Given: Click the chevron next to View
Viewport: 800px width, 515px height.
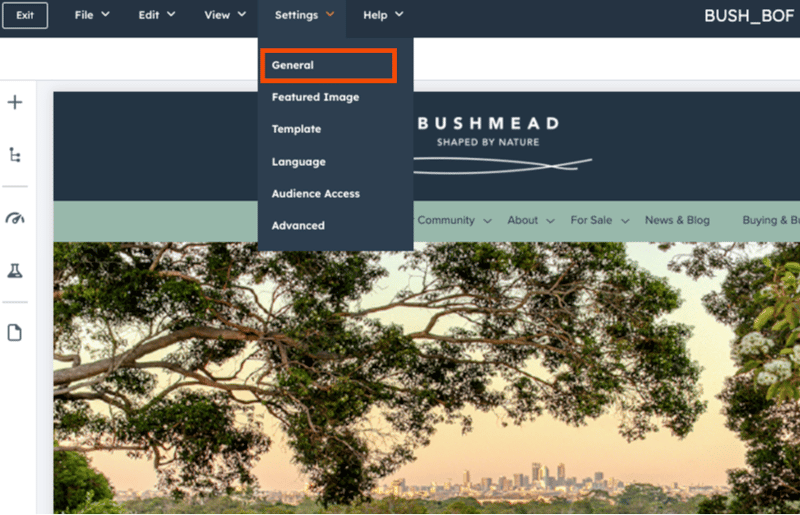Looking at the screenshot, I should (x=242, y=14).
